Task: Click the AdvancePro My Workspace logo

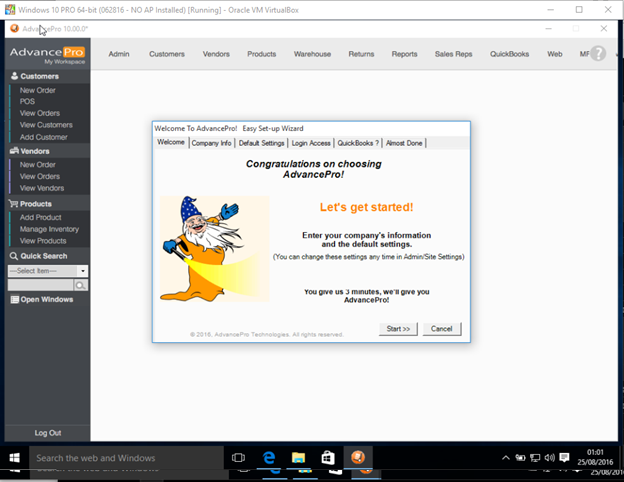Action: point(47,54)
